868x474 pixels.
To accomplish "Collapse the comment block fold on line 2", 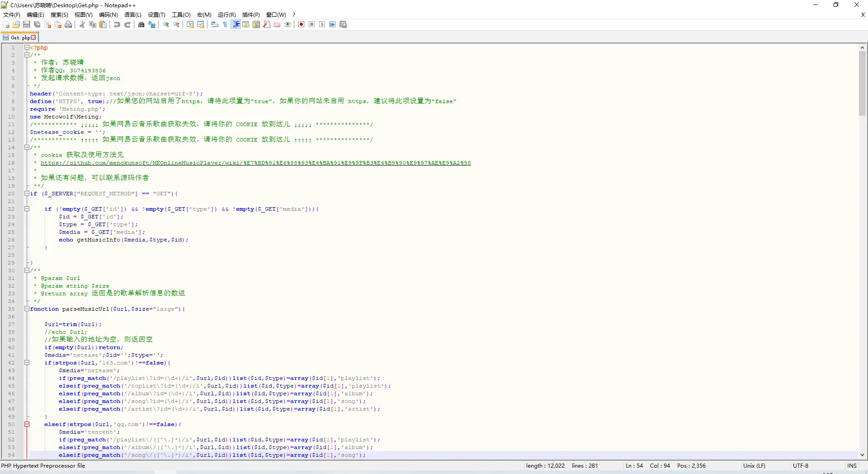I will tap(27, 55).
